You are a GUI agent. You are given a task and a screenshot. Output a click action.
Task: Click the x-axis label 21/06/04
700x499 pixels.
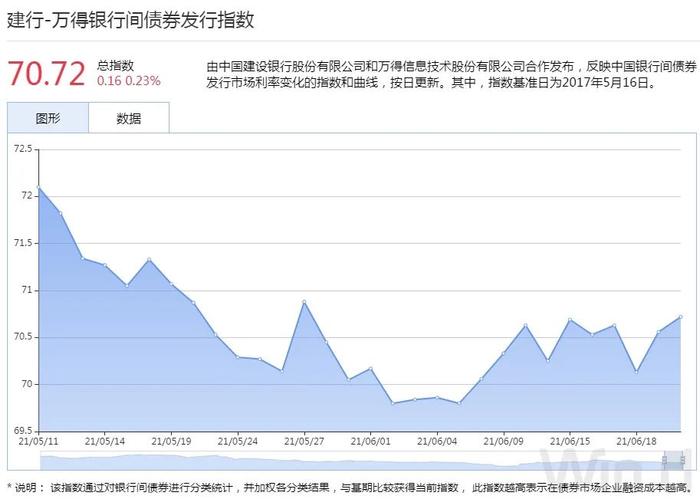point(437,441)
